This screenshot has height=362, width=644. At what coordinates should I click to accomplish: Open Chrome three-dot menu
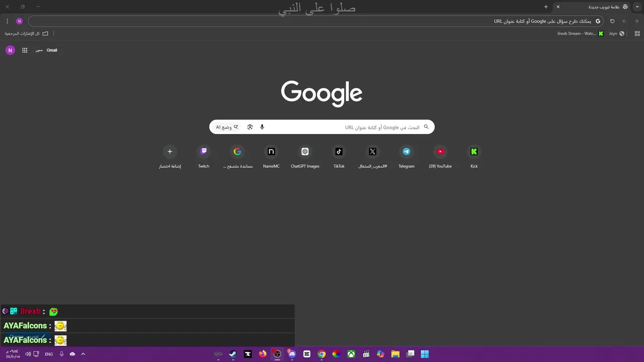click(x=7, y=21)
